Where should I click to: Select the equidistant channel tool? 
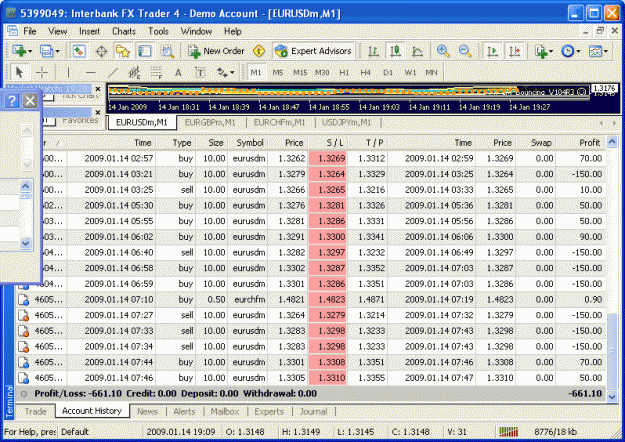(134, 73)
